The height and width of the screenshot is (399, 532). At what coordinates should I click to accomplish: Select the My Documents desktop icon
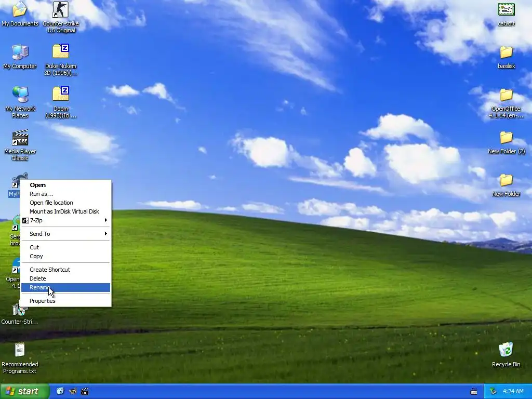(x=20, y=14)
